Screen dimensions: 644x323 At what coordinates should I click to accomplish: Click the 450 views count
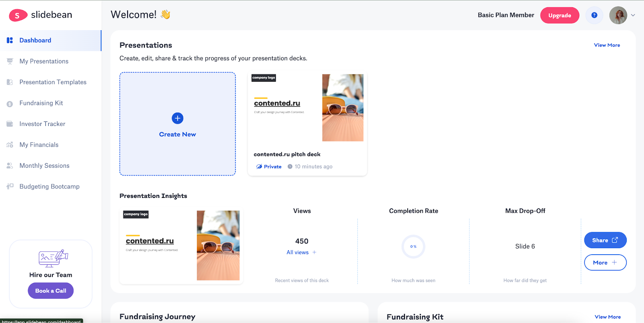tap(302, 241)
